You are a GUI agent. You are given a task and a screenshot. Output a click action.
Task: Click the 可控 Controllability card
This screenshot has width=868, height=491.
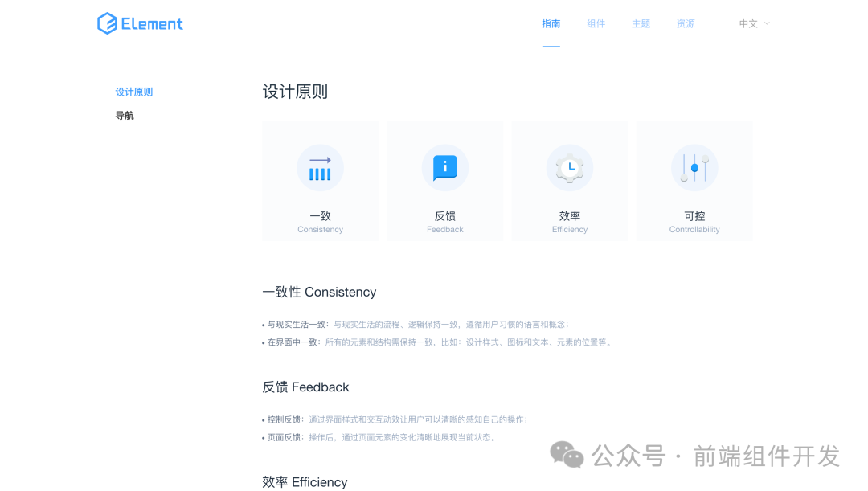coord(694,180)
